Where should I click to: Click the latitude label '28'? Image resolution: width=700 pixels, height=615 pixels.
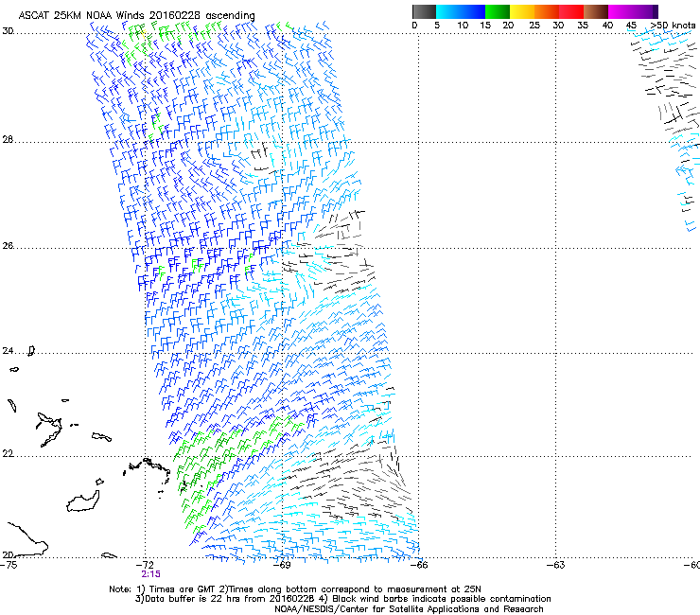click(x=8, y=140)
